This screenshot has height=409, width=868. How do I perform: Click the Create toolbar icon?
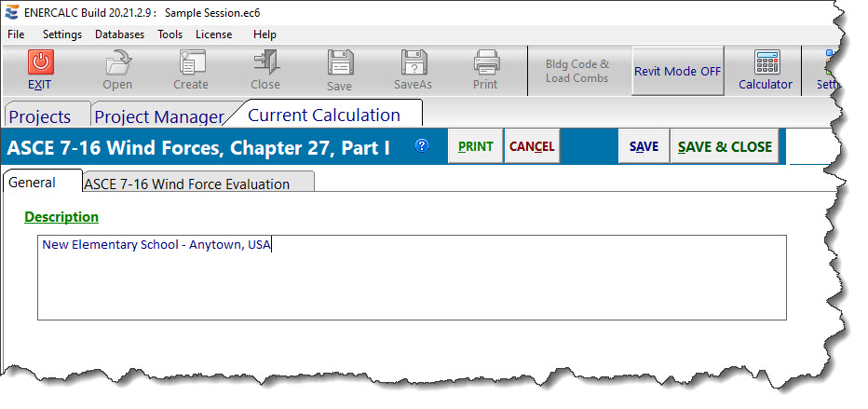[x=191, y=63]
